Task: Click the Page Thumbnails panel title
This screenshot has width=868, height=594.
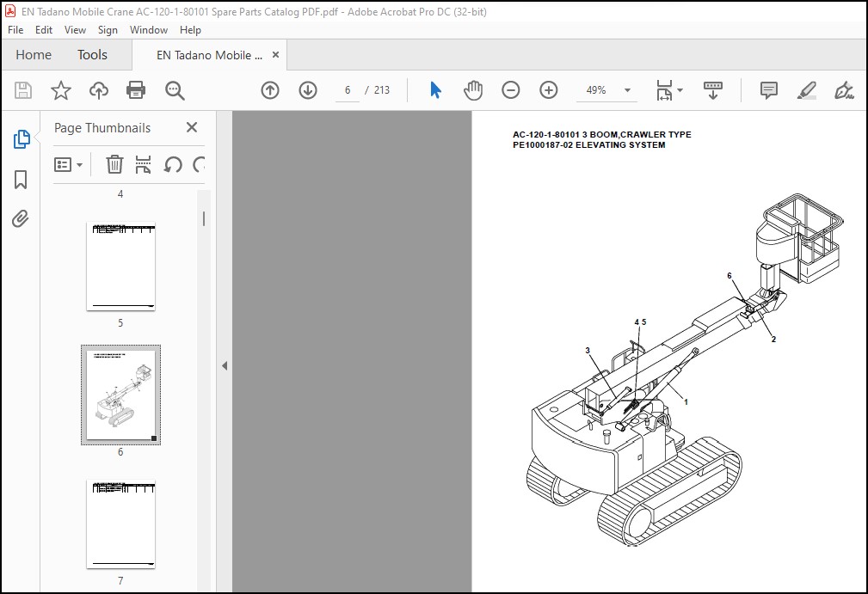Action: [x=102, y=128]
